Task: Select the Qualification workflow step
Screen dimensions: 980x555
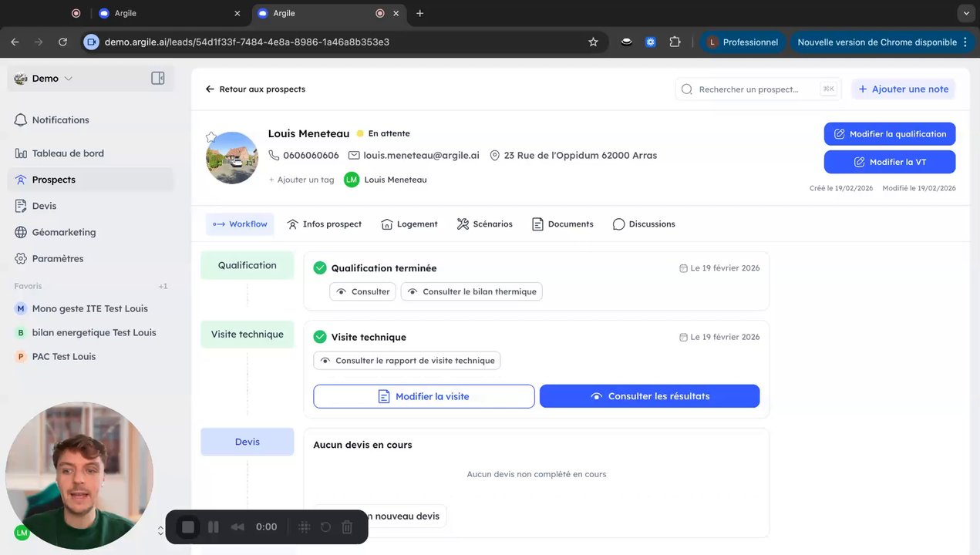Action: [247, 265]
